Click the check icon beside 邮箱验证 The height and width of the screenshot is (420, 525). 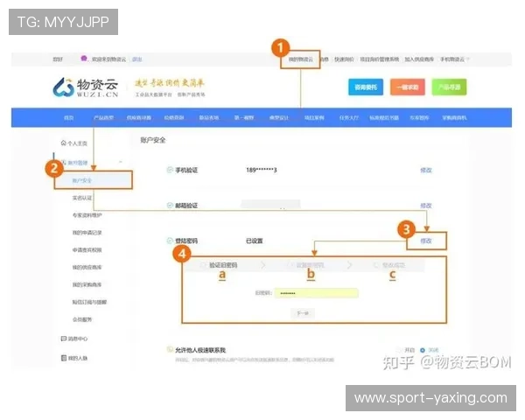pos(170,206)
